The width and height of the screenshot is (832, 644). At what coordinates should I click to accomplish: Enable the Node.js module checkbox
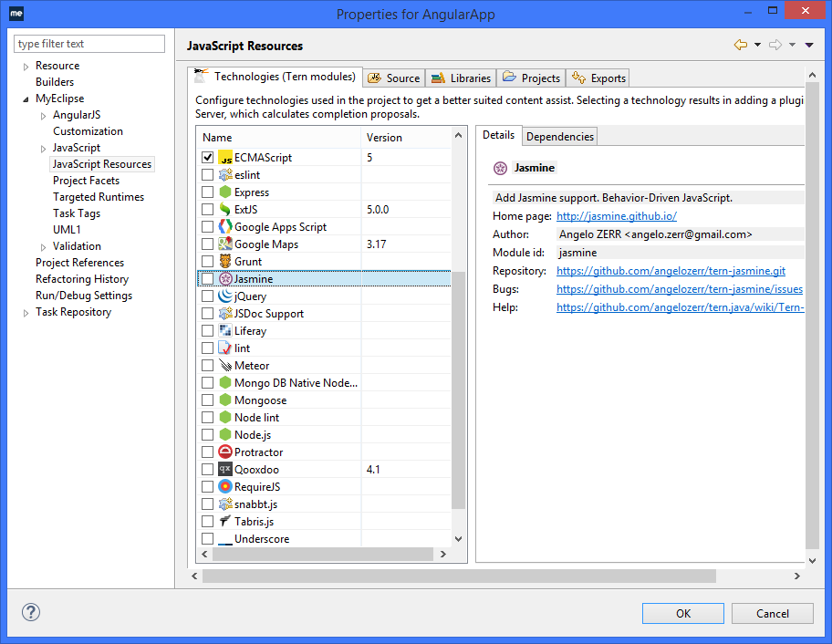click(208, 435)
